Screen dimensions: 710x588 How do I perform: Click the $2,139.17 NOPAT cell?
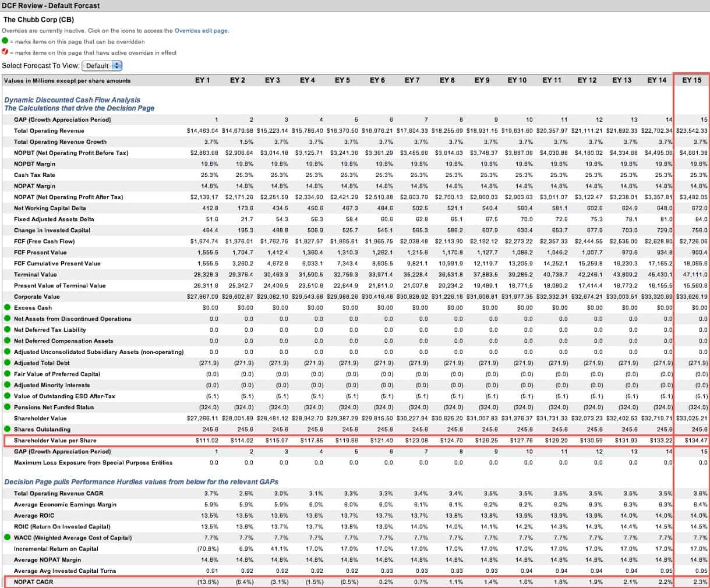click(x=204, y=197)
